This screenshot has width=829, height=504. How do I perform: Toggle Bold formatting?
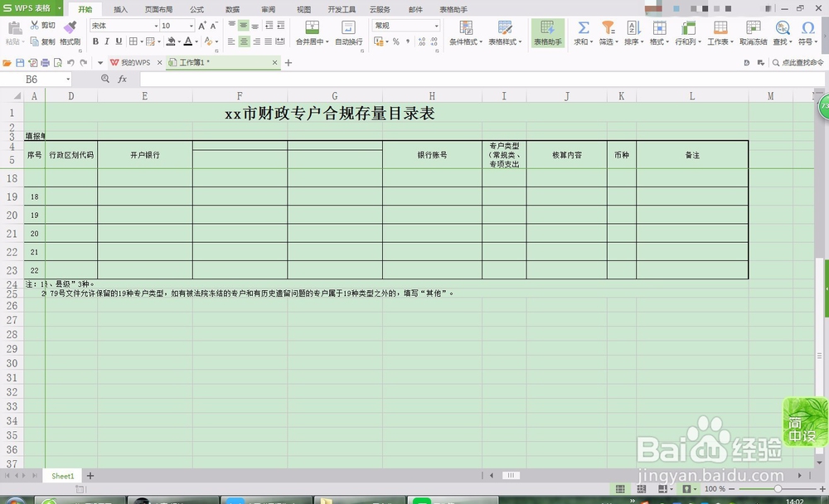click(95, 41)
